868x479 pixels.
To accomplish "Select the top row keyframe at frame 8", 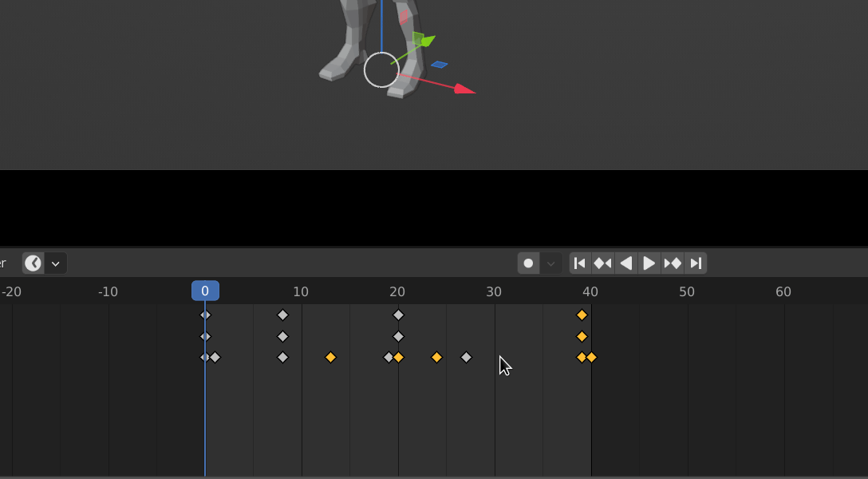I will (283, 315).
